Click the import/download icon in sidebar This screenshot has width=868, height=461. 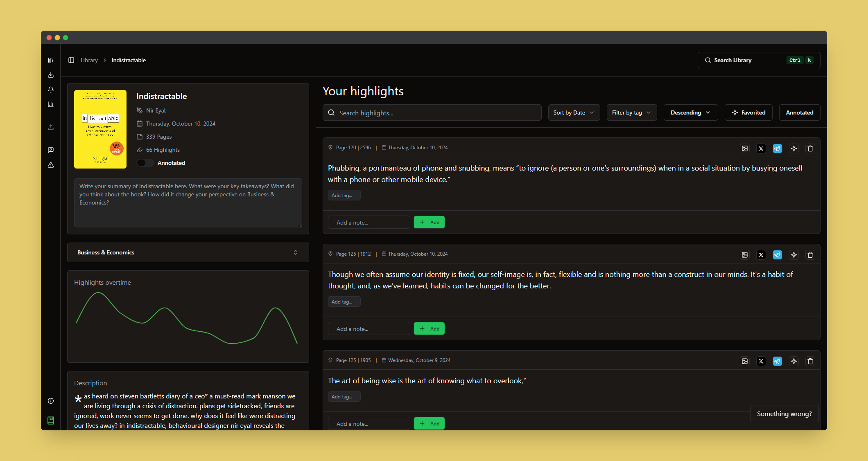point(51,75)
